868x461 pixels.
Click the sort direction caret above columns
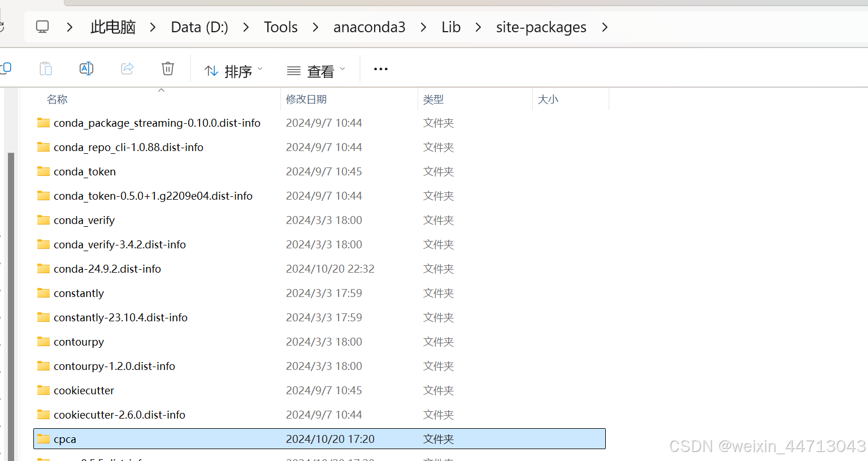click(161, 89)
